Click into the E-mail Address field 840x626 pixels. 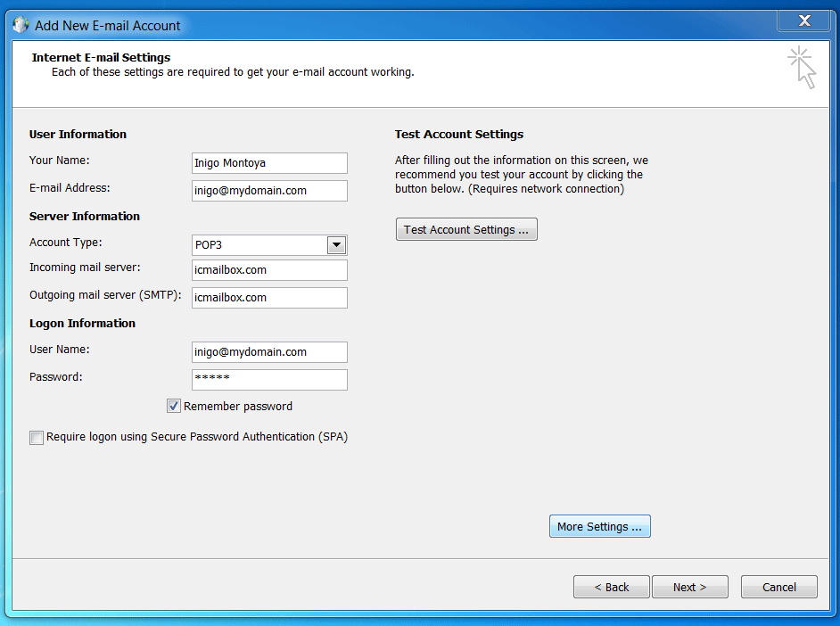click(269, 191)
